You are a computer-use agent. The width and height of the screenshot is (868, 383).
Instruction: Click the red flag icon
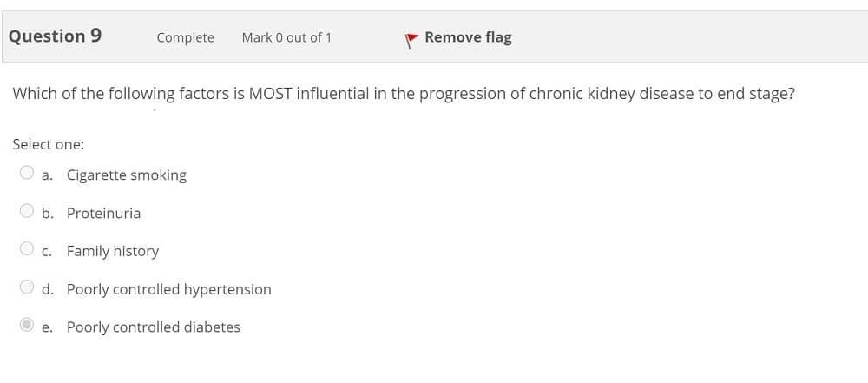411,38
